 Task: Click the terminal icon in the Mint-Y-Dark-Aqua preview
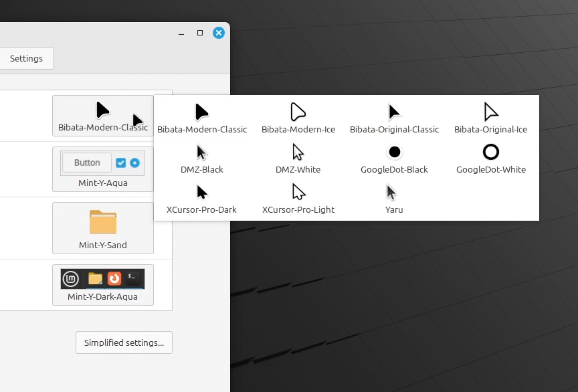[x=132, y=278]
